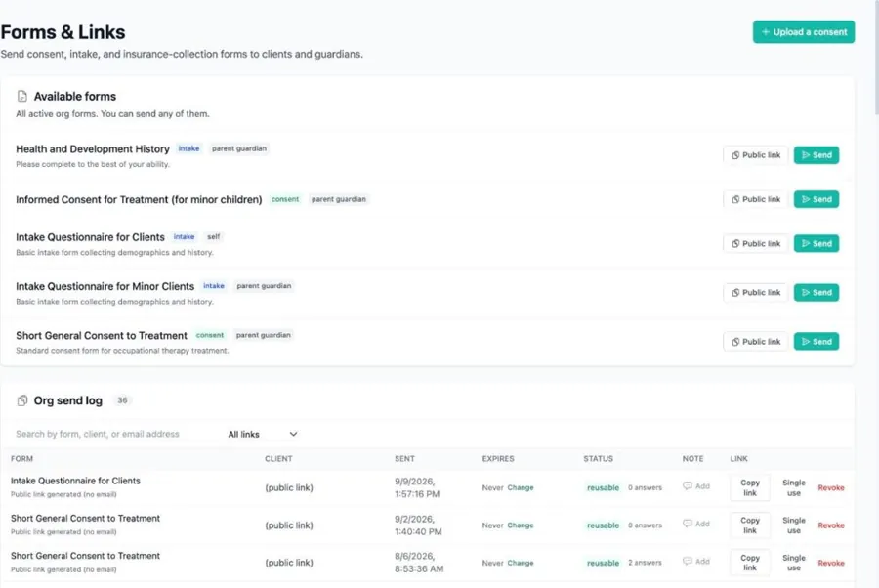Create public link for Intake Questionnaire for Clients
This screenshot has width=879, height=588.
pyautogui.click(x=756, y=244)
